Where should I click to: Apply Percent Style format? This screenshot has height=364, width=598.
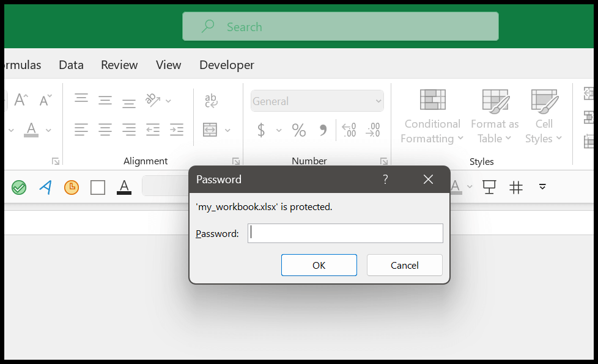click(299, 130)
